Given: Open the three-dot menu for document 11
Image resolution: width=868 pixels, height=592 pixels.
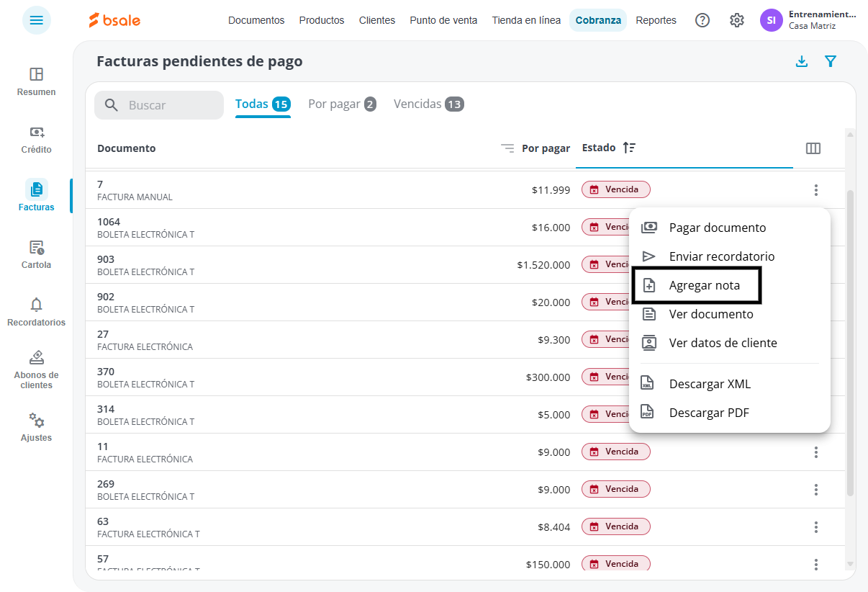Looking at the screenshot, I should (x=816, y=452).
